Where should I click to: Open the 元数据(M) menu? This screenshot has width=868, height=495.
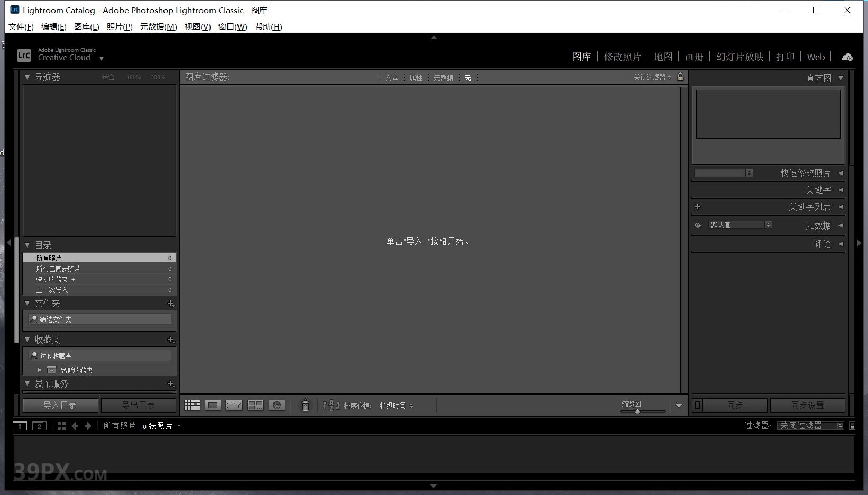(158, 26)
